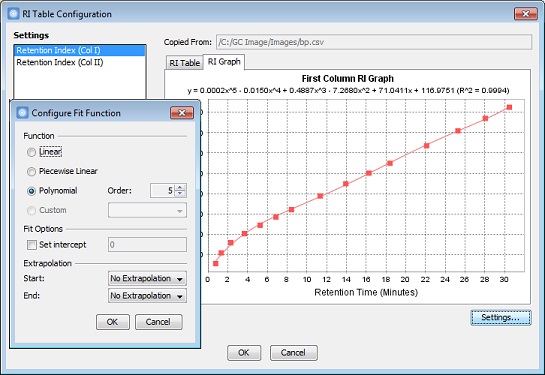Viewport: 545px width, 375px height.
Task: Click OK in Configure Fit Function dialog
Action: click(x=113, y=322)
